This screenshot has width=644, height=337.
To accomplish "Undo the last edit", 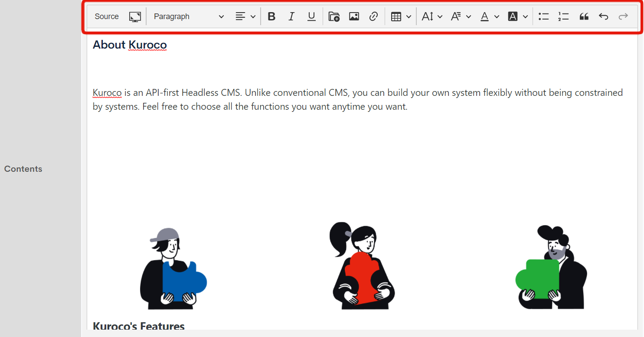I will click(603, 16).
